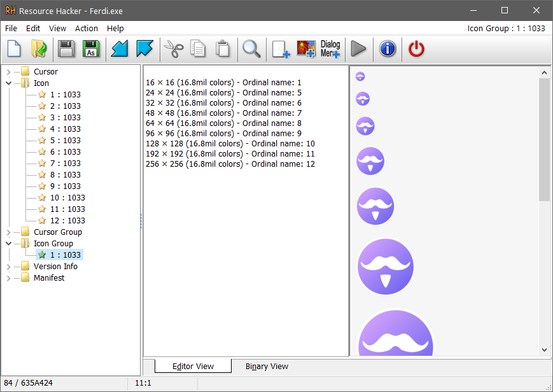
Task: Click the 84 / 635A424 status bar text
Action: pyautogui.click(x=28, y=383)
